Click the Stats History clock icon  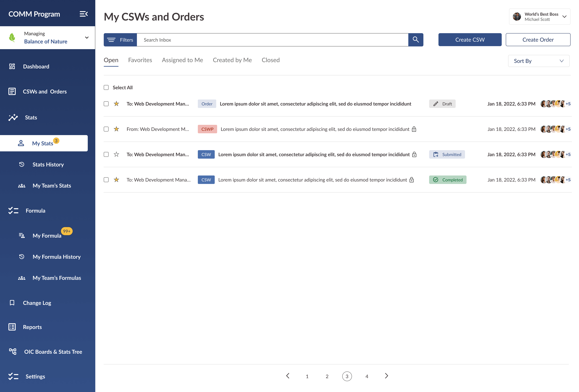(x=22, y=164)
